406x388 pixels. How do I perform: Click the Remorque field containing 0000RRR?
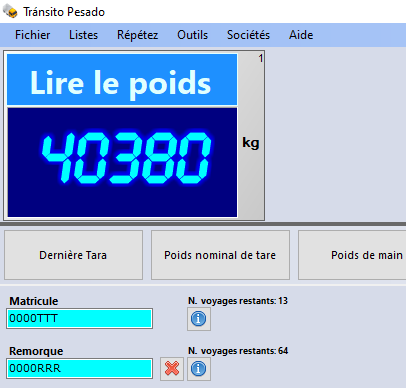point(80,369)
